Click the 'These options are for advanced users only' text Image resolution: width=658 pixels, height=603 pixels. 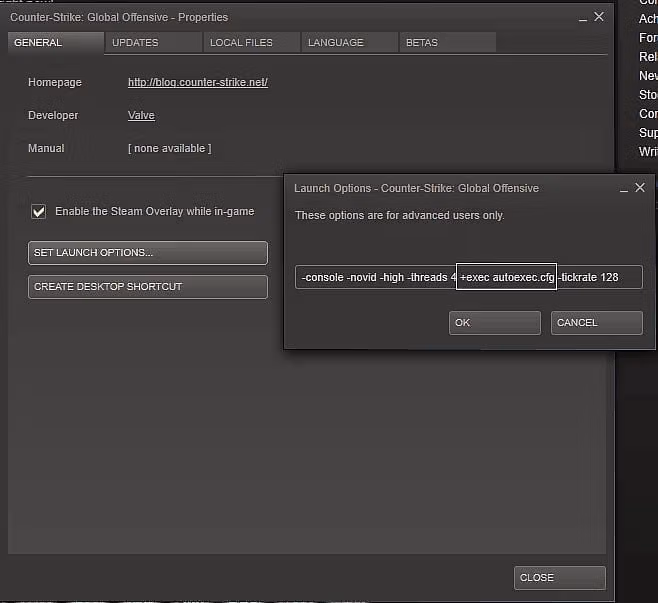(x=400, y=215)
